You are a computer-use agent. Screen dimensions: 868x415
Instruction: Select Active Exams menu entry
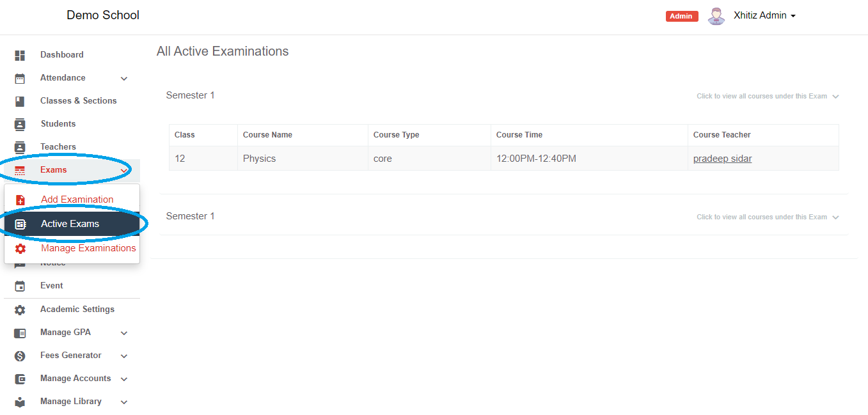point(72,224)
